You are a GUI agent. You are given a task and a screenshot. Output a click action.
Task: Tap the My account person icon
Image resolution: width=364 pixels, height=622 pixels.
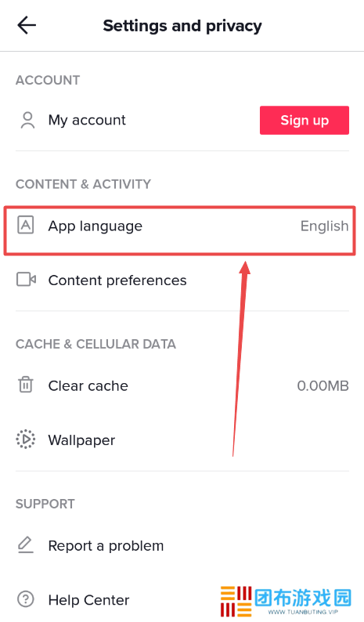[x=27, y=120]
